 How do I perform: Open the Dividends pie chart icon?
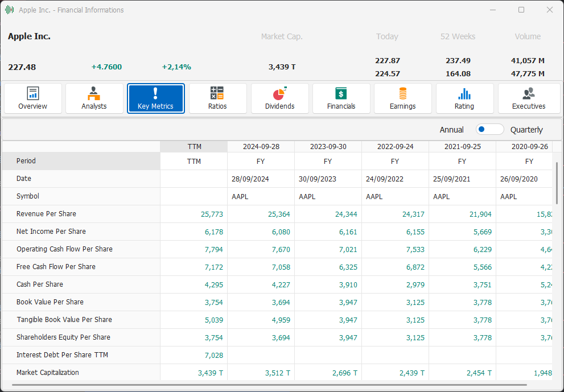pyautogui.click(x=279, y=93)
